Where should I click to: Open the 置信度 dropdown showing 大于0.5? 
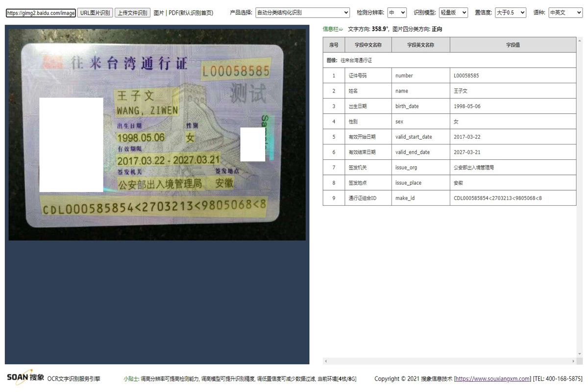click(x=510, y=12)
